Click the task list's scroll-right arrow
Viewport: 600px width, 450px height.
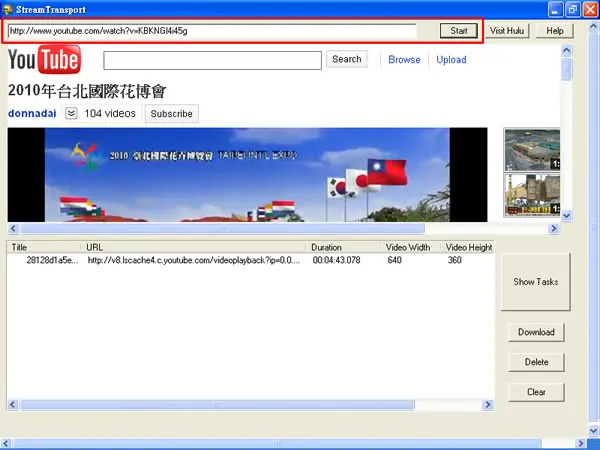tap(488, 404)
